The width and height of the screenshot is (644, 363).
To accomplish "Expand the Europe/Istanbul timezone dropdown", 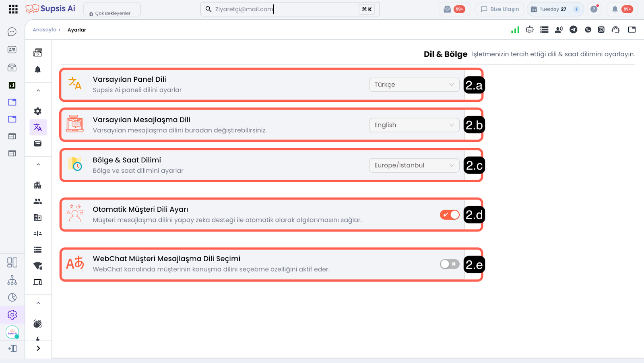I will [x=414, y=165].
